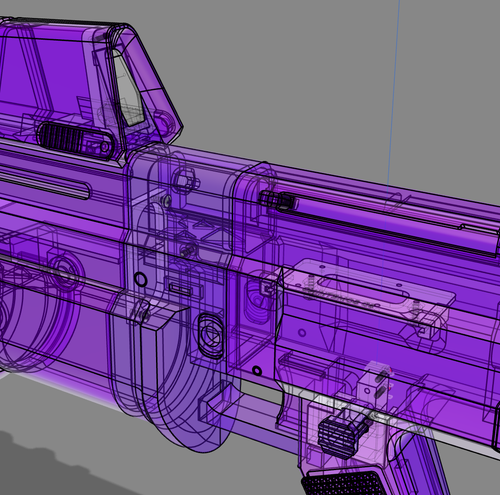The width and height of the screenshot is (500, 495).
Task: Select the small light block with two holes
Action: click(373, 383)
